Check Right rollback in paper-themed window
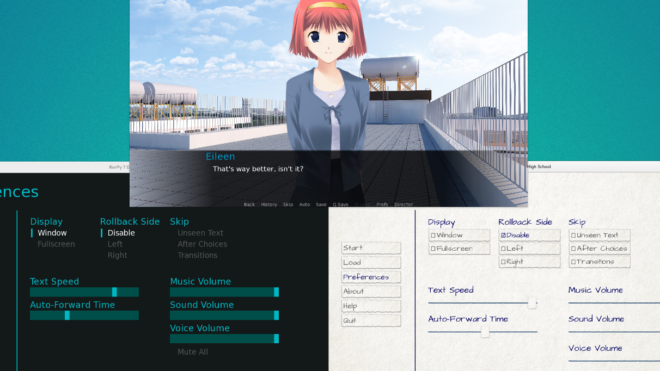Screen dimensions: 660x371 pos(530,262)
